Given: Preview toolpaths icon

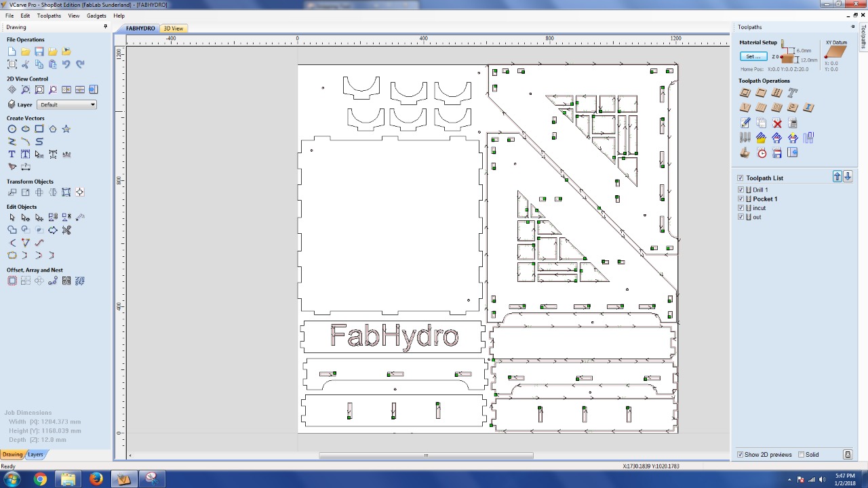Looking at the screenshot, I should point(745,153).
